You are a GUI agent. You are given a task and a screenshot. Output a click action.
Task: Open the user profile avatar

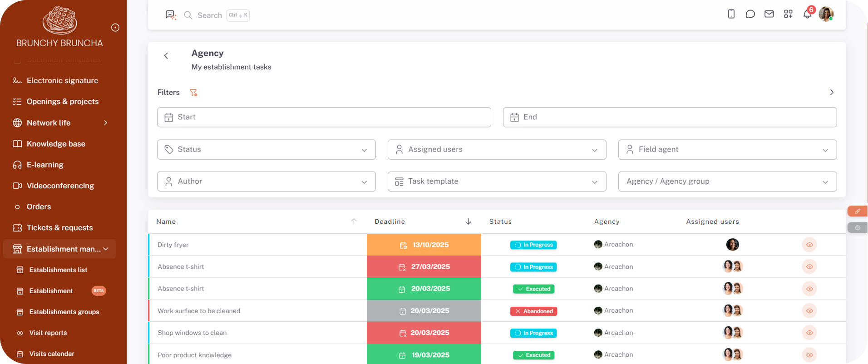[x=826, y=14]
